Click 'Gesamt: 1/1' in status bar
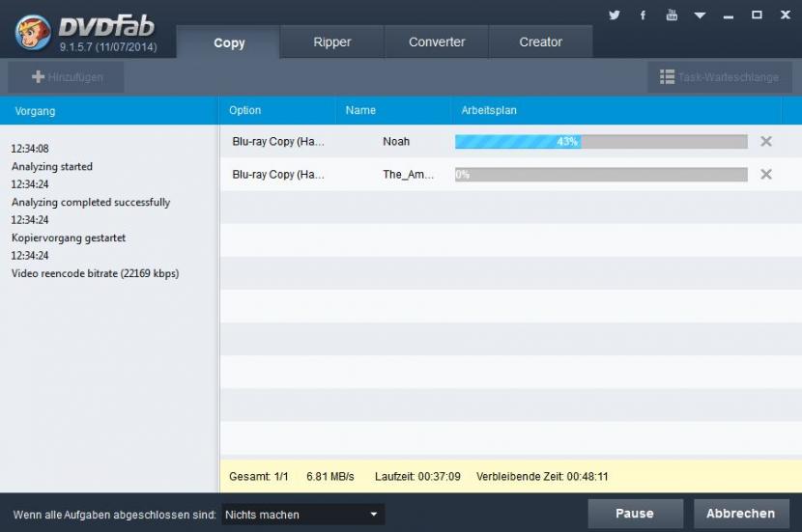The image size is (802, 532). 258,476
